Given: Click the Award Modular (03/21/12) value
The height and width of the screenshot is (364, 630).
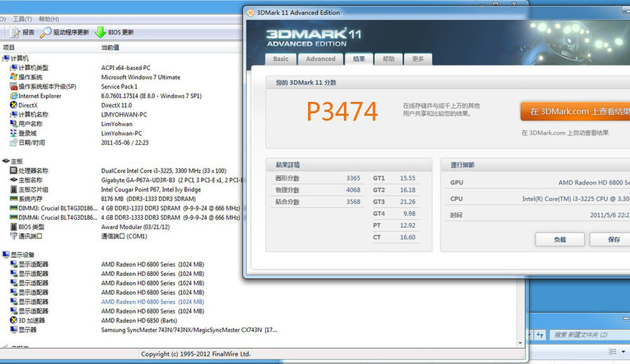Looking at the screenshot, I should tap(135, 227).
